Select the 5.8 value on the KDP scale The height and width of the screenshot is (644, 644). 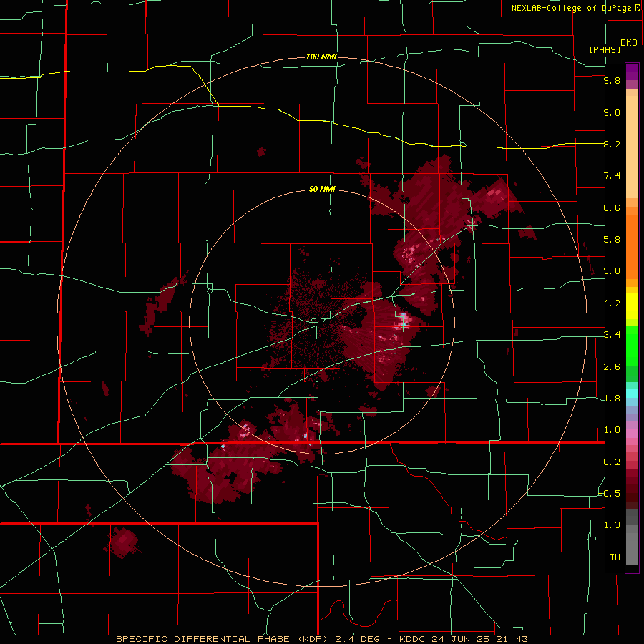coord(612,239)
